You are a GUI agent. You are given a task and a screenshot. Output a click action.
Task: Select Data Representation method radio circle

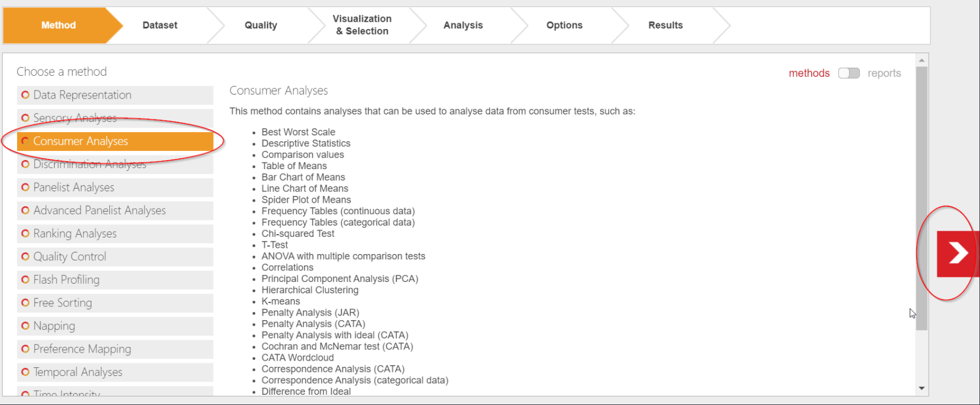(x=25, y=95)
